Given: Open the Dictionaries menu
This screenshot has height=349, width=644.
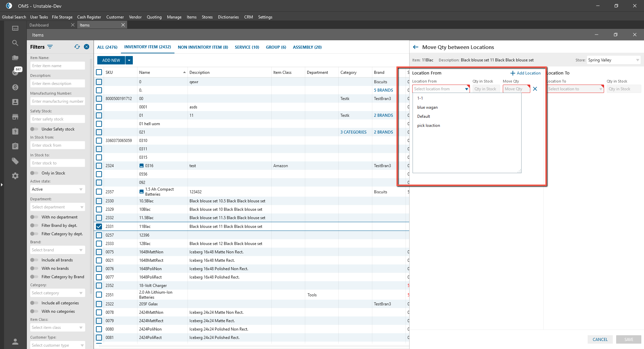Looking at the screenshot, I should [x=228, y=17].
